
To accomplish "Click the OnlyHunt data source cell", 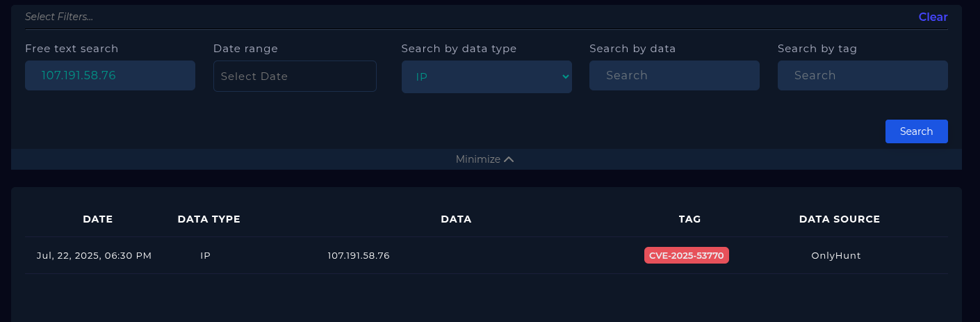I will (x=836, y=255).
